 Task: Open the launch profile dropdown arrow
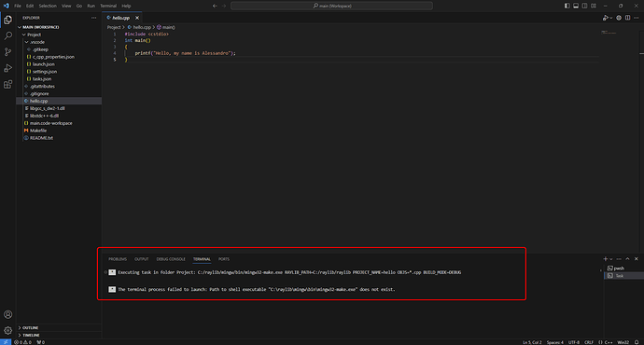click(x=611, y=259)
